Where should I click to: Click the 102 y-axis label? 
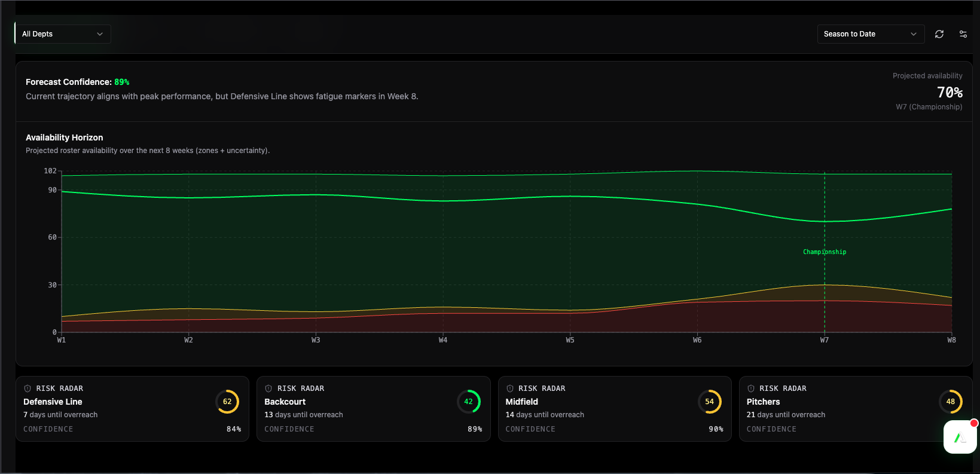[50, 171]
